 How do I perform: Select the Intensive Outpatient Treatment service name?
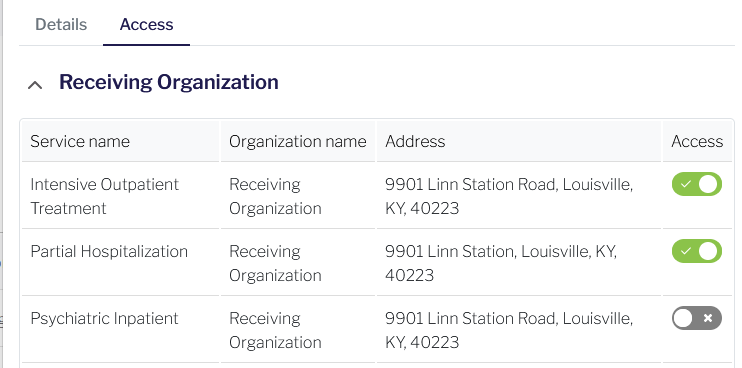click(105, 196)
